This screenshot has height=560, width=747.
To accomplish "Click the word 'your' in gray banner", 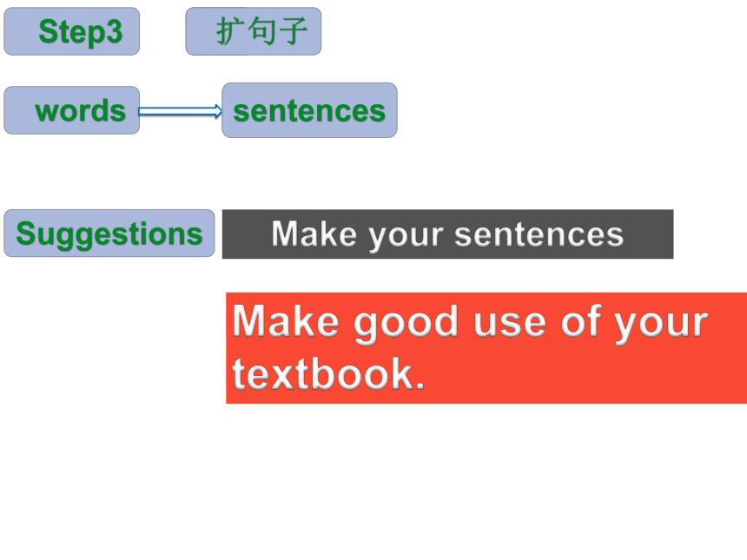I will point(407,236).
